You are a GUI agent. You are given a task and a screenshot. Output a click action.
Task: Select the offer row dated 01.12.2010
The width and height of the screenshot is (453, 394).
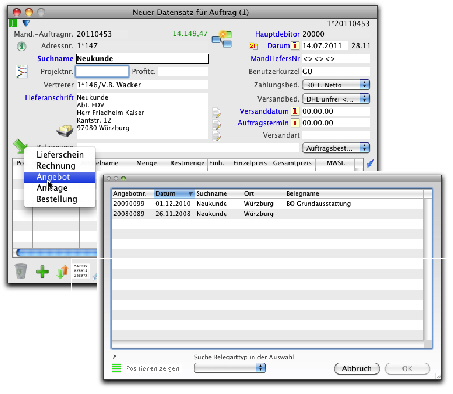268,204
